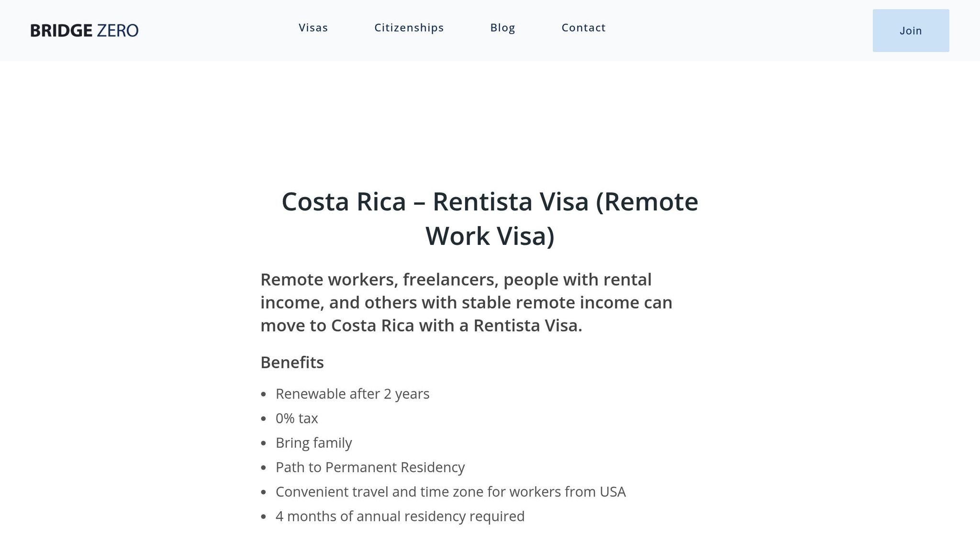Click the 'Renewable after 2 years' bullet

(x=352, y=394)
